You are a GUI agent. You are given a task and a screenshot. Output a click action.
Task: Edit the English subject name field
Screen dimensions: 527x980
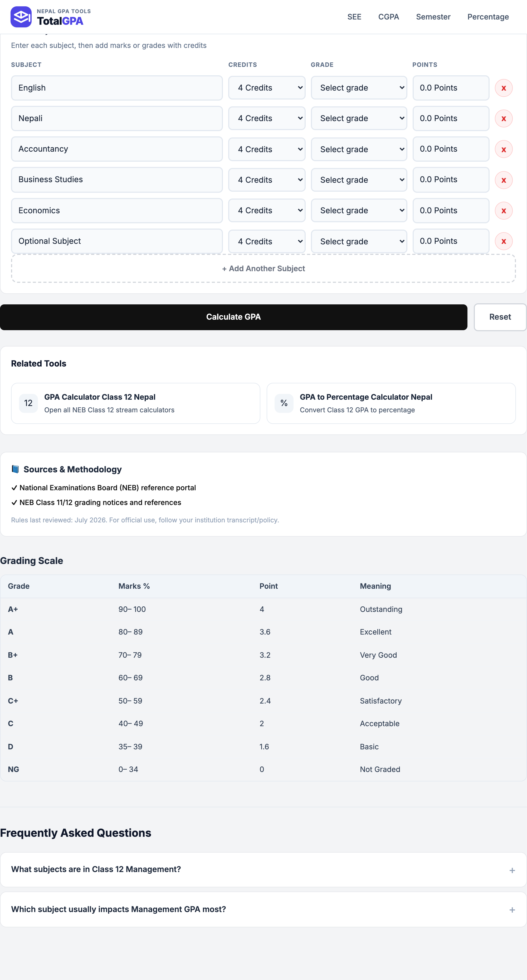(117, 88)
